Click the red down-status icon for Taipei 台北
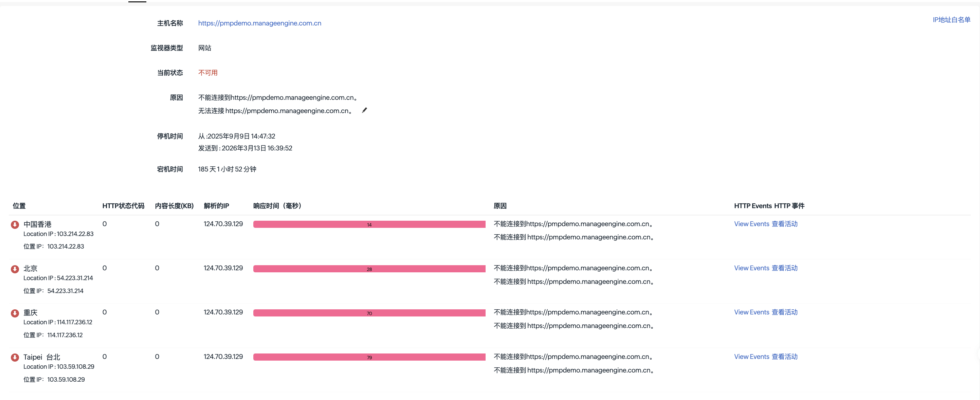 15,357
